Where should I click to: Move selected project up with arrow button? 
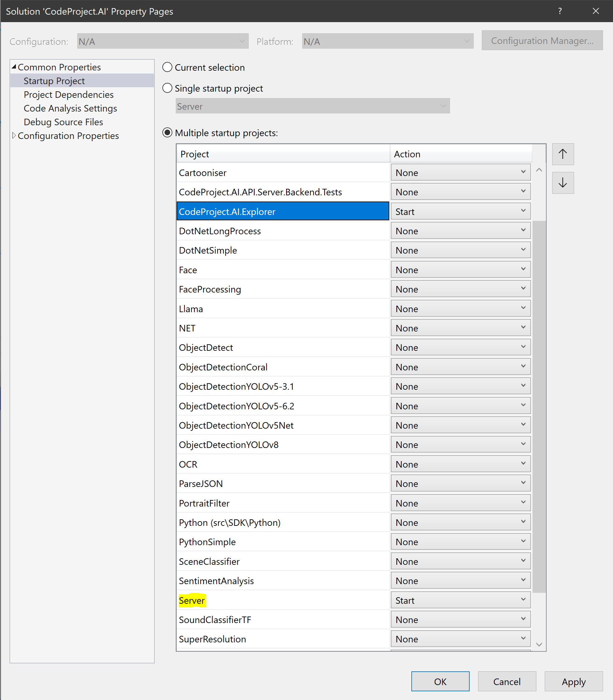(563, 154)
